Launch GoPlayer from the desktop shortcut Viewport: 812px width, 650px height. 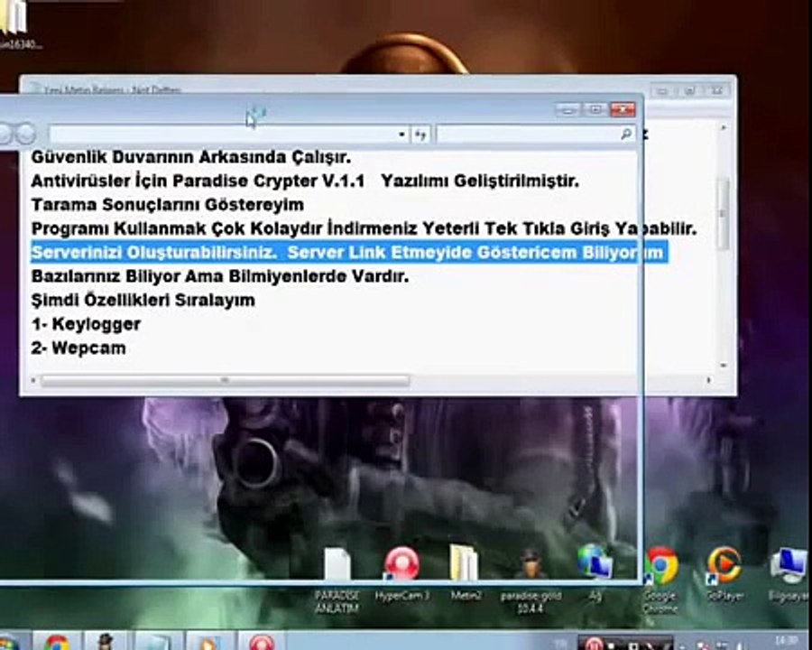(x=724, y=574)
